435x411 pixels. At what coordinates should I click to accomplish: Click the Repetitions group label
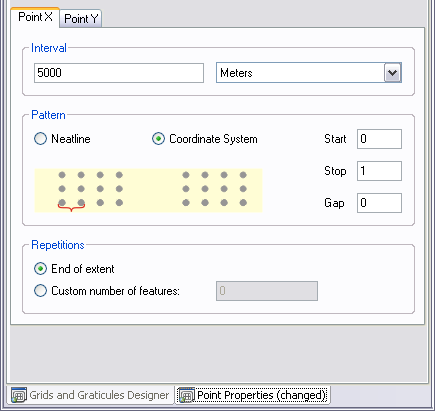[x=58, y=245]
